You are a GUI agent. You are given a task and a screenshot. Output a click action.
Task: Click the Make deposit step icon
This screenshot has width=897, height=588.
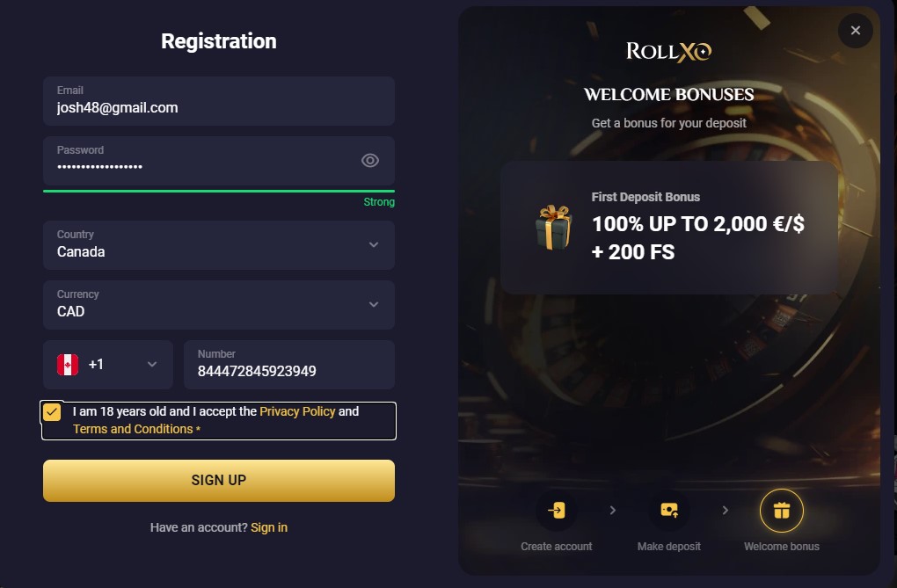(668, 511)
